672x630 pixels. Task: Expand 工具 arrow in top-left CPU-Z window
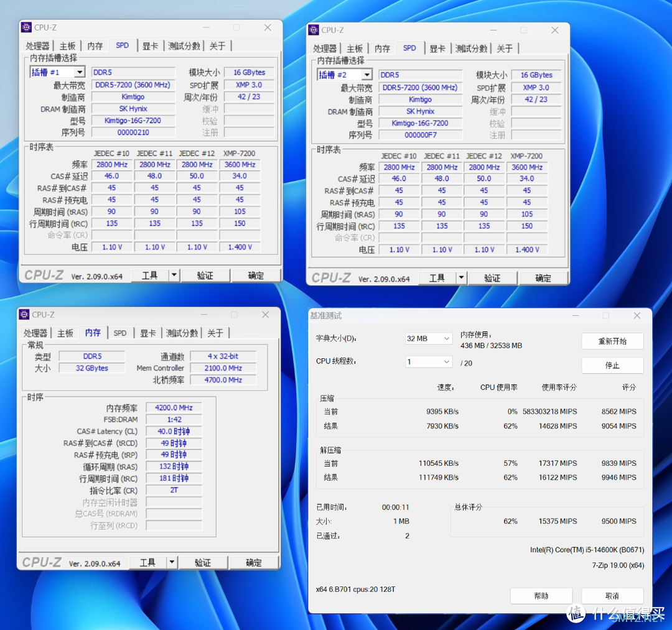(x=174, y=276)
